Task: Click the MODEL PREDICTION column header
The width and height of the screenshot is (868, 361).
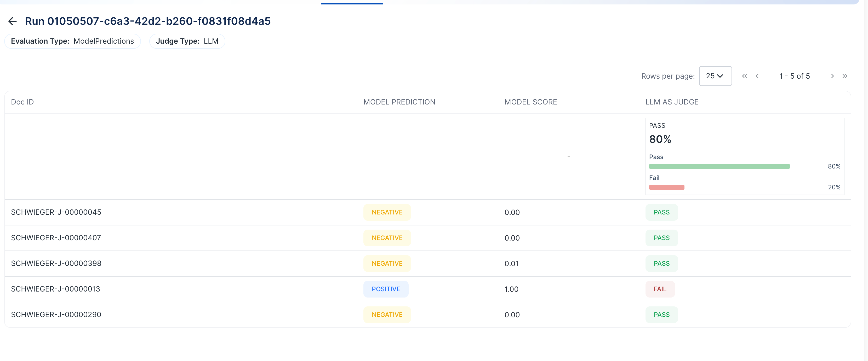Action: coord(399,102)
